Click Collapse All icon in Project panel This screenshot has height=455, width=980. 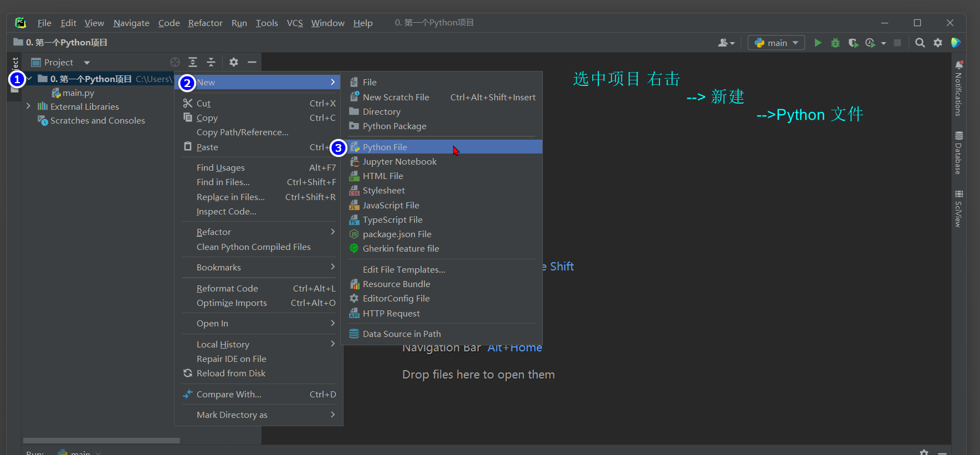211,62
